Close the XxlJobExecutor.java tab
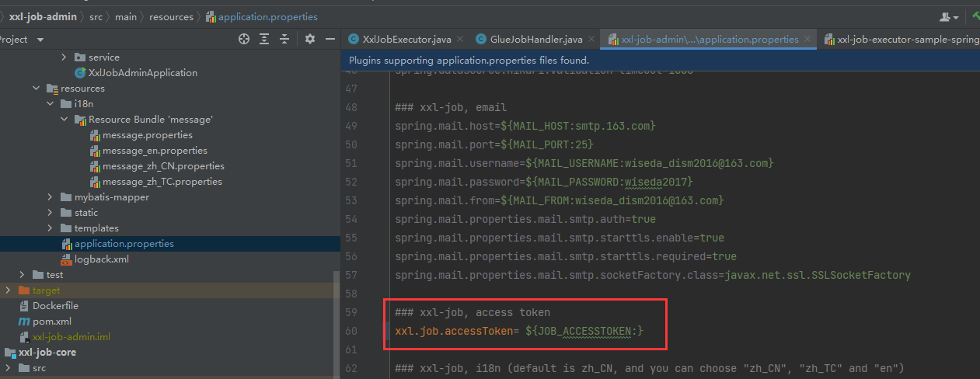Screen dimensions: 980x379 (459, 40)
